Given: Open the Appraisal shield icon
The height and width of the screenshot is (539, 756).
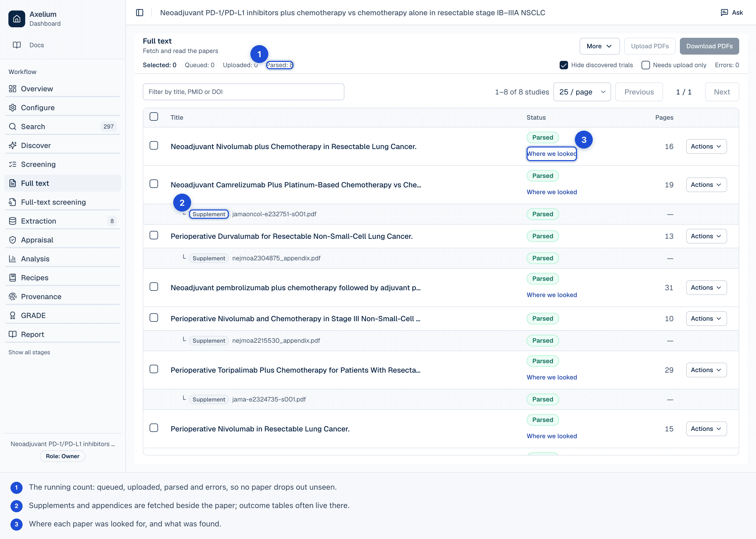Looking at the screenshot, I should [13, 240].
